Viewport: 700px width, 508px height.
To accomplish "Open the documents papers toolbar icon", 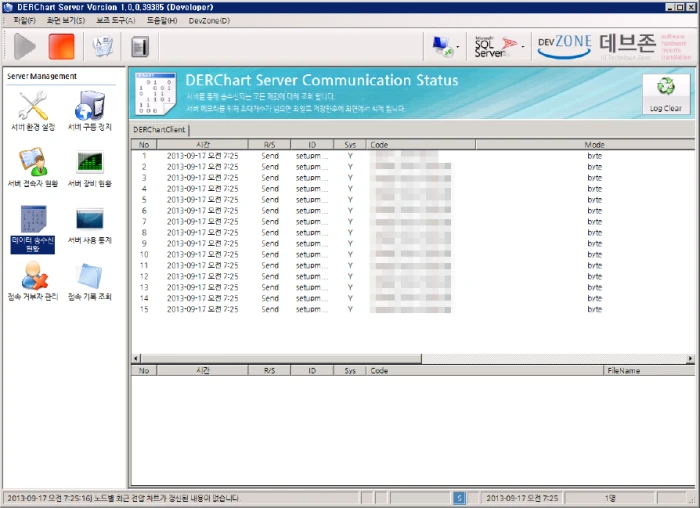I will tap(103, 46).
